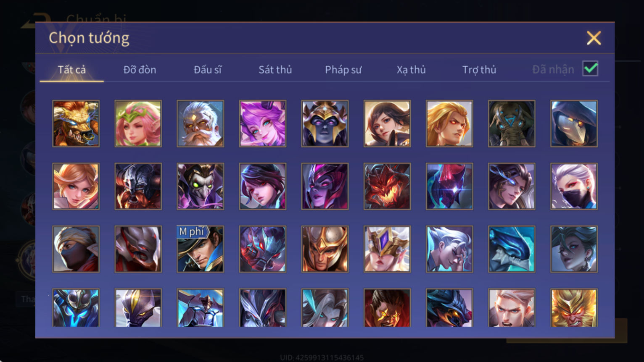Show the 'Sát thủ' hero category
This screenshot has width=644, height=362.
click(x=275, y=70)
